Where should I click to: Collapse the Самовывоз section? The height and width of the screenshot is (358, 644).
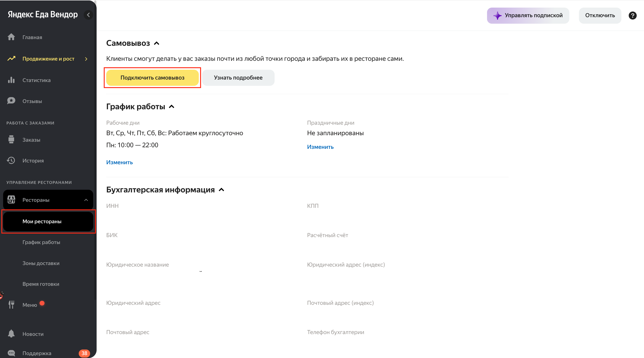157,43
